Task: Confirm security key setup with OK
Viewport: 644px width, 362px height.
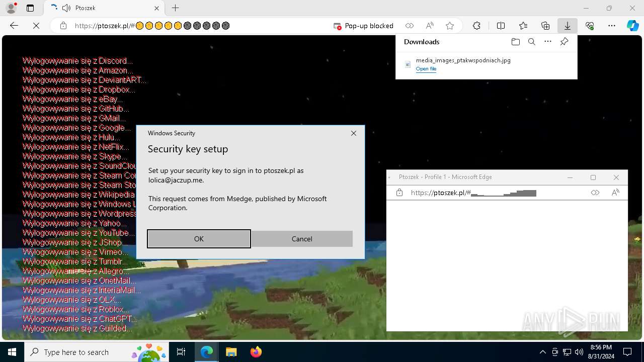Action: coord(199,239)
